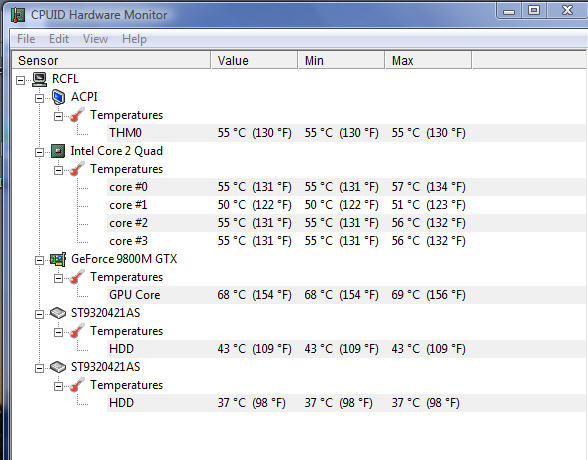The image size is (588, 460).
Task: Select the GeForce 9800M GTX card icon
Action: coord(58,259)
